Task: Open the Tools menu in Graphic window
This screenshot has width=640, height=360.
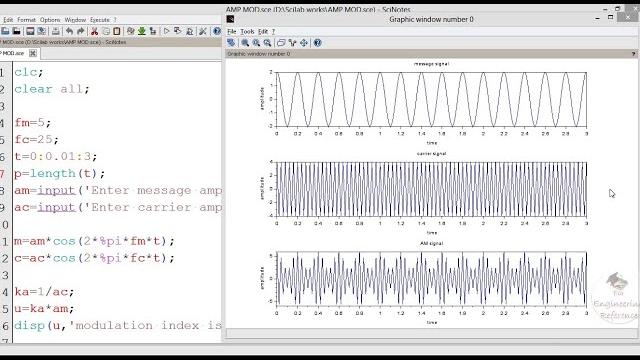Action: [247, 31]
